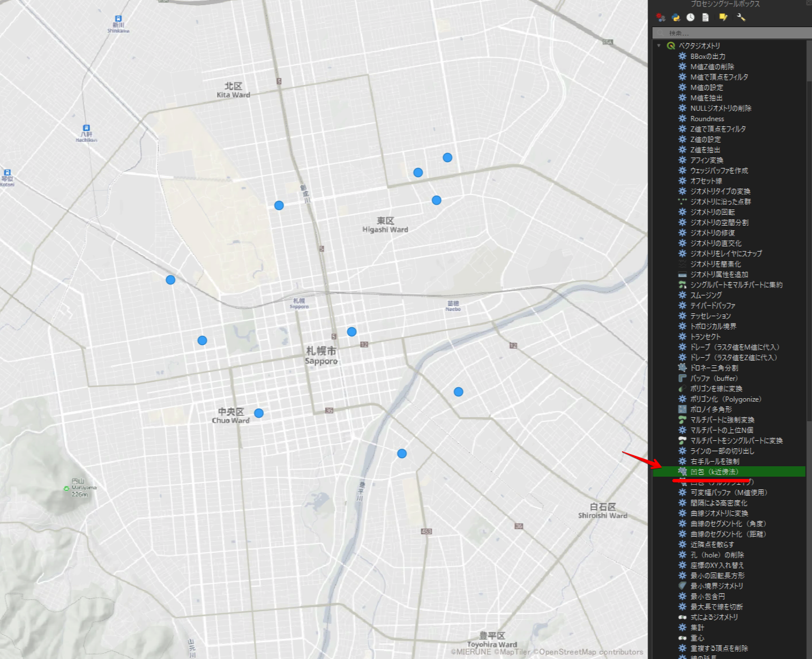This screenshot has width=812, height=659.
Task: Open processing History clock icon
Action: pyautogui.click(x=690, y=17)
